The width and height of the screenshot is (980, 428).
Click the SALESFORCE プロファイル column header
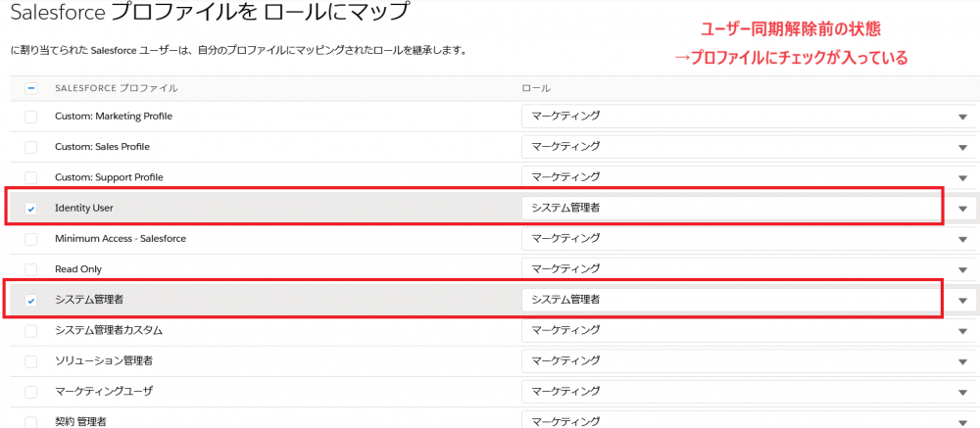pos(117,89)
